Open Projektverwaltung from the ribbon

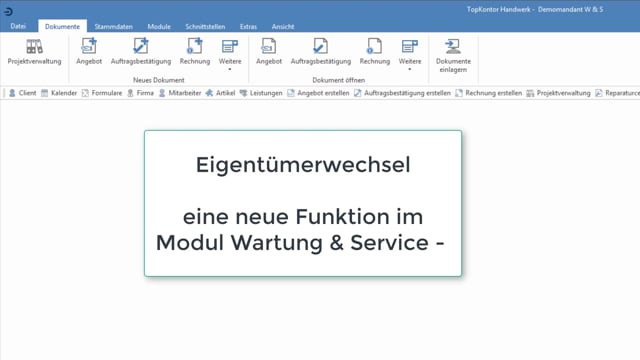tap(34, 52)
